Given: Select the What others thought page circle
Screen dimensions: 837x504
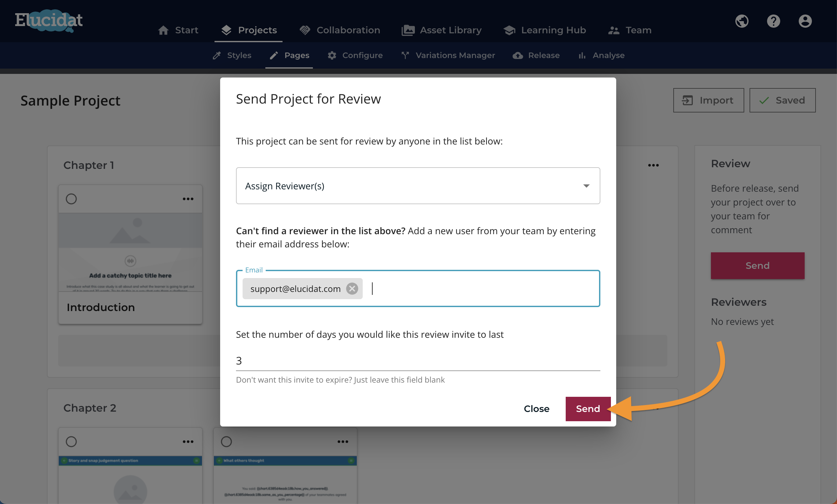Looking at the screenshot, I should (226, 441).
